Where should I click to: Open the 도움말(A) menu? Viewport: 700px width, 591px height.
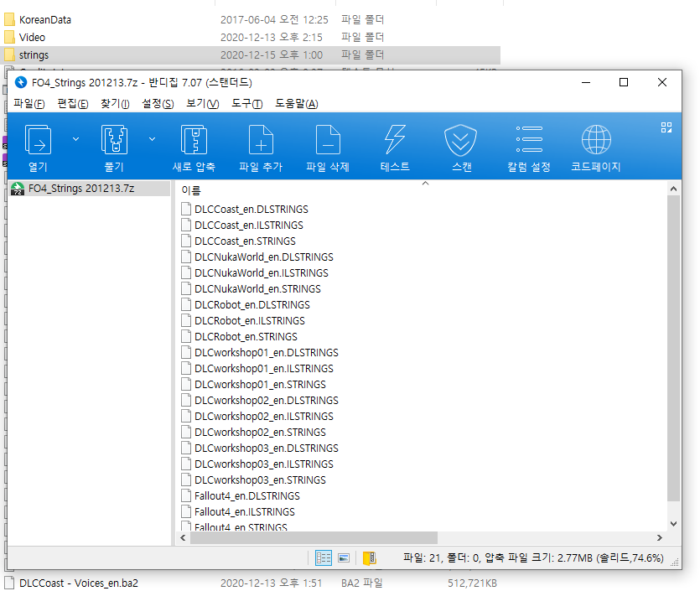(x=297, y=104)
